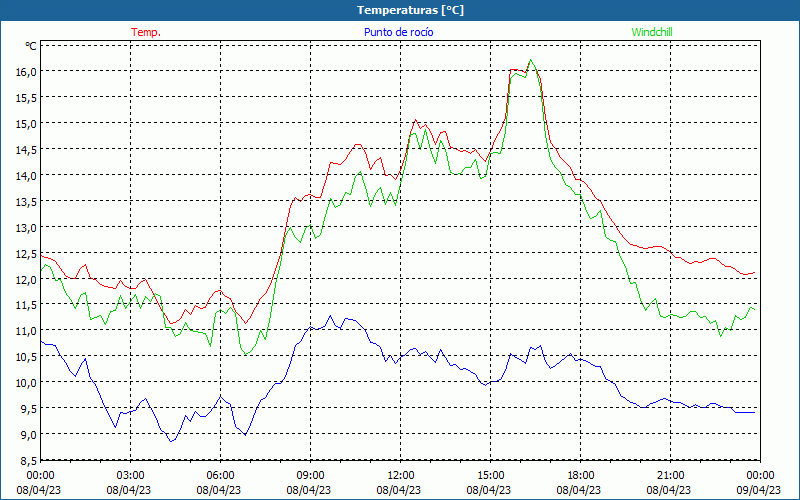
Task: Click the 15:00 time label
Action: click(490, 476)
